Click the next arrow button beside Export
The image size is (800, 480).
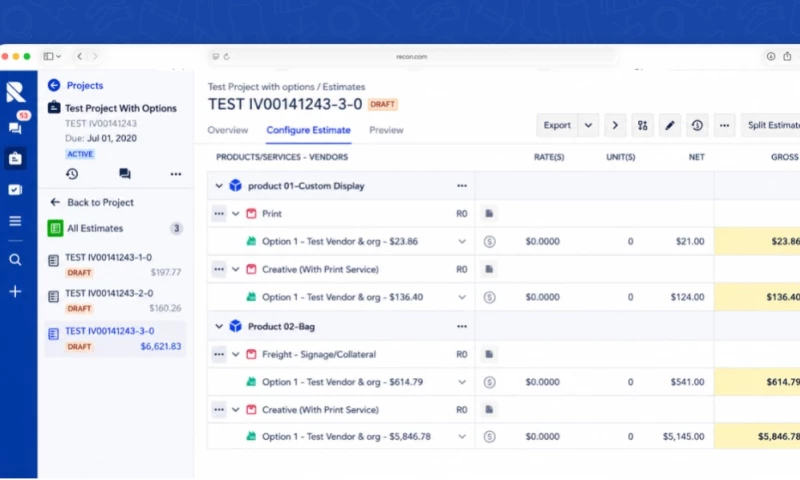tap(615, 125)
